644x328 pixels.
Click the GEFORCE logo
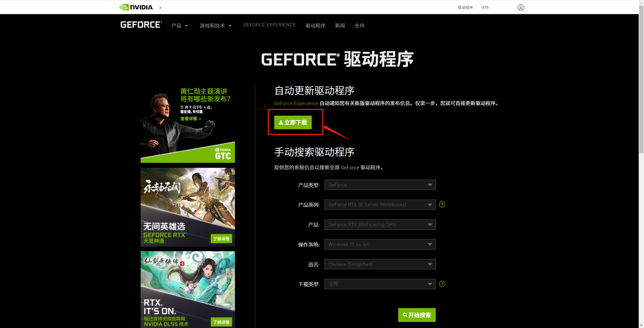141,24
